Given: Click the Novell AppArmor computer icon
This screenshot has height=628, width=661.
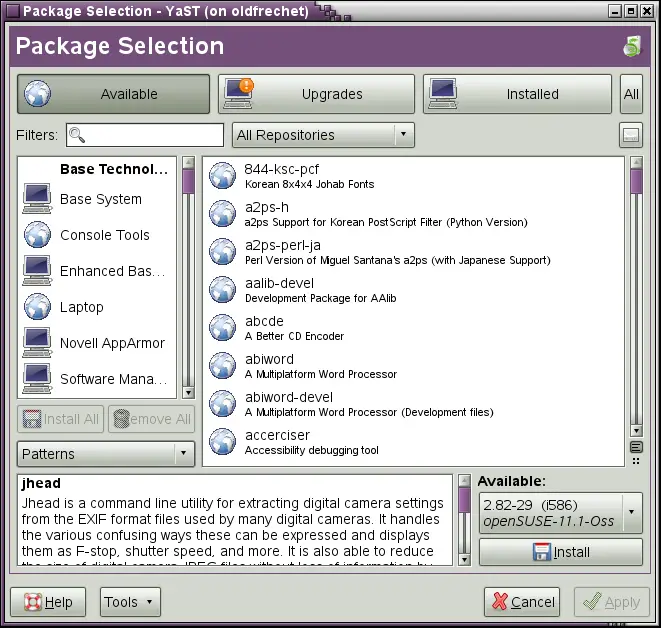Looking at the screenshot, I should click(x=37, y=343).
